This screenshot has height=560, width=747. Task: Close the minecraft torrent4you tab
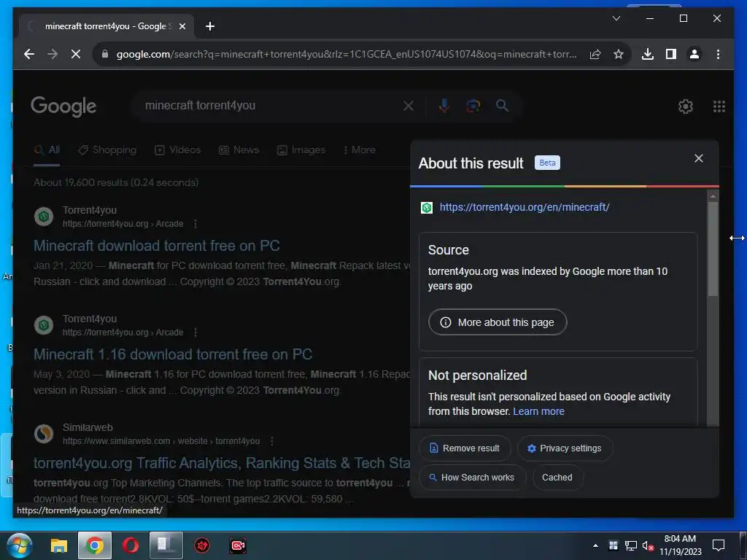[x=182, y=26]
